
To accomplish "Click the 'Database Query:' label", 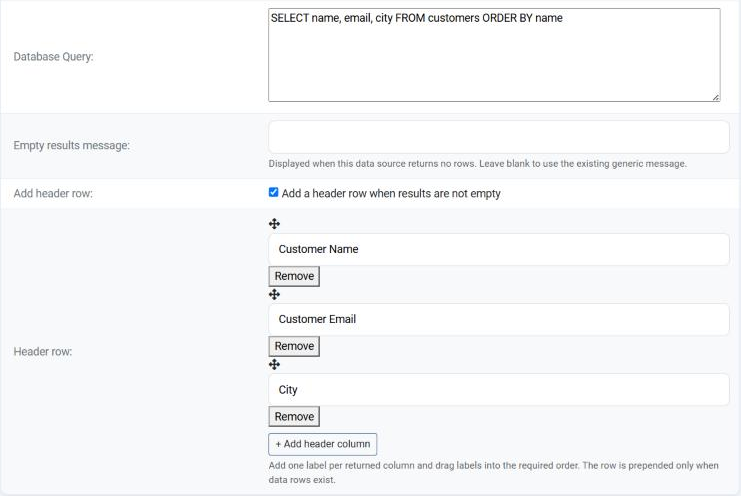I will click(x=53, y=57).
